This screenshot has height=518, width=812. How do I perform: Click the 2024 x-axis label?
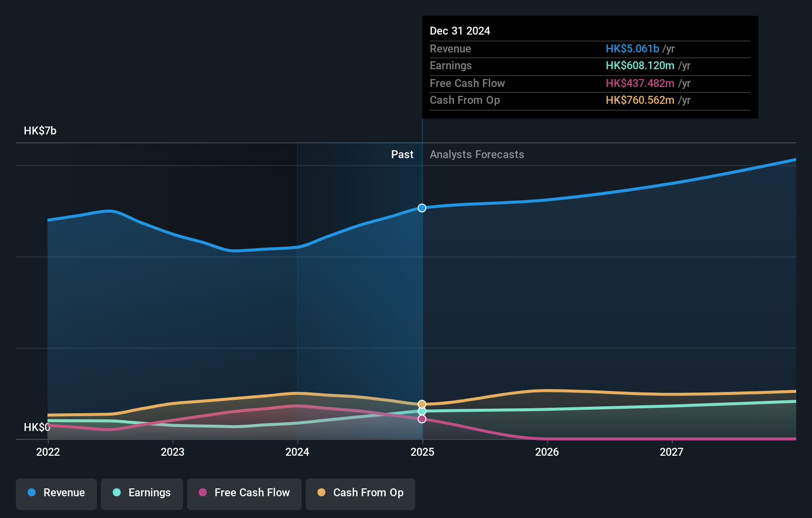click(297, 452)
